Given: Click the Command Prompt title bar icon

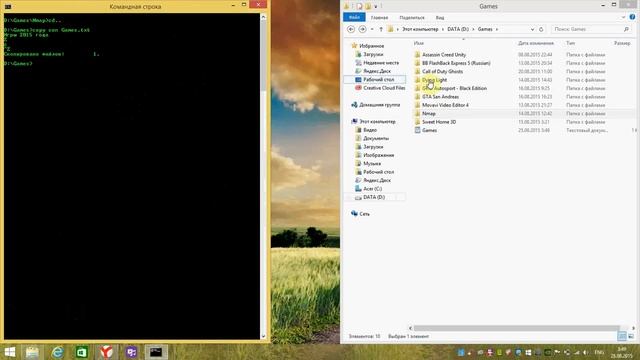Looking at the screenshot, I should coord(8,7).
